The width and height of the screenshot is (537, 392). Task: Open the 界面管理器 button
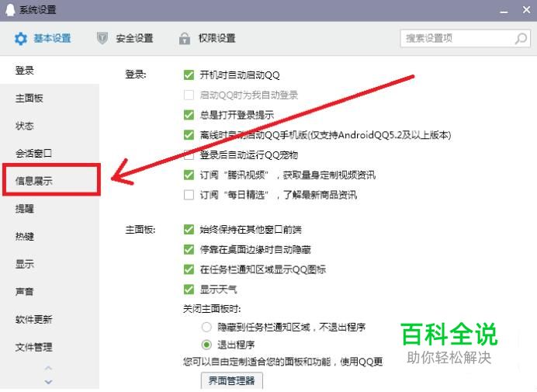pos(232,380)
